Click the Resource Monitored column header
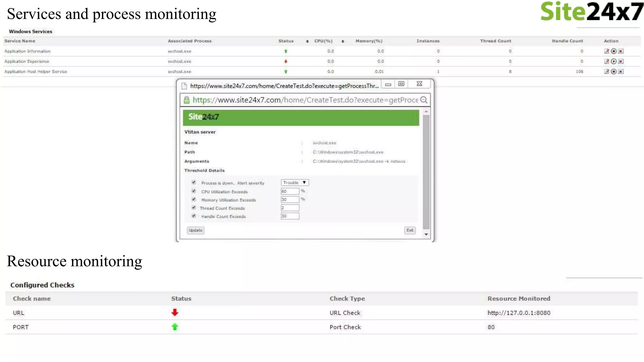This screenshot has height=362, width=644. (x=519, y=299)
